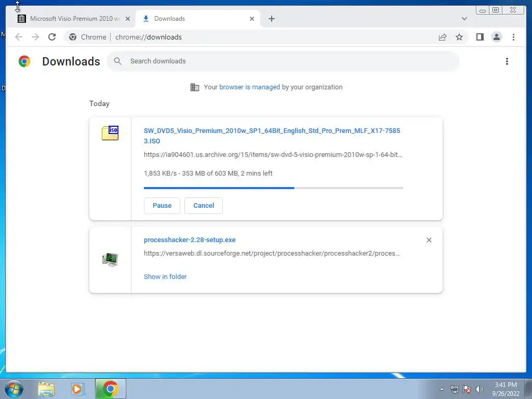Click the Chrome site info icon in the address bar
The height and width of the screenshot is (399, 532).
[73, 37]
